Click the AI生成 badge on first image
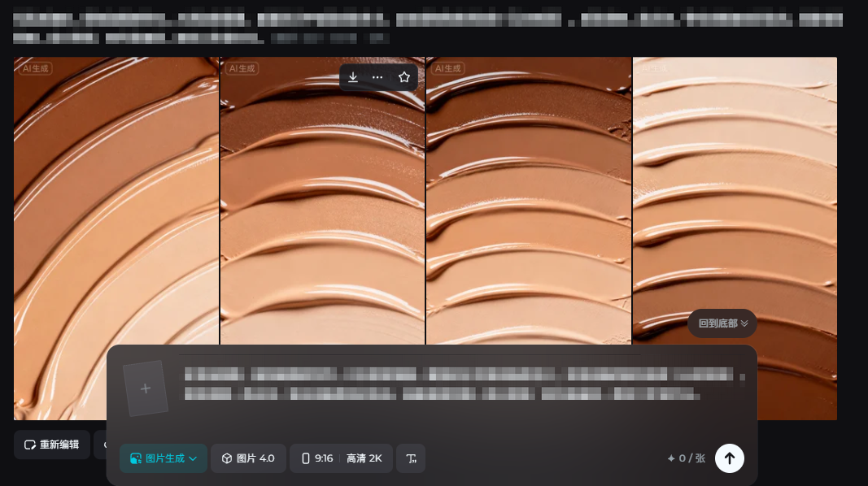Image resolution: width=868 pixels, height=486 pixels. click(x=36, y=69)
